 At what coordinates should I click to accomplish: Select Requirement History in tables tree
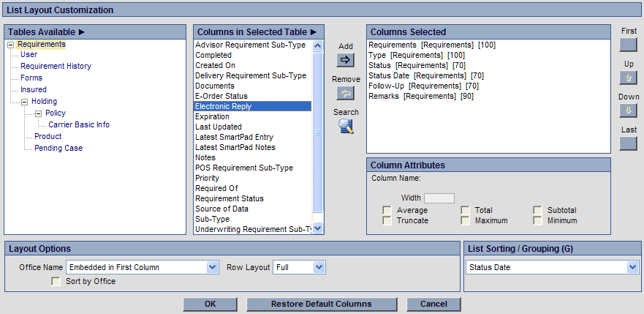tap(56, 66)
